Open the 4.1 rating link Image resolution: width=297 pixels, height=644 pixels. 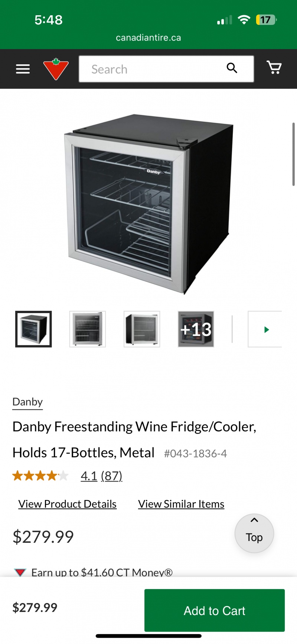pyautogui.click(x=89, y=476)
